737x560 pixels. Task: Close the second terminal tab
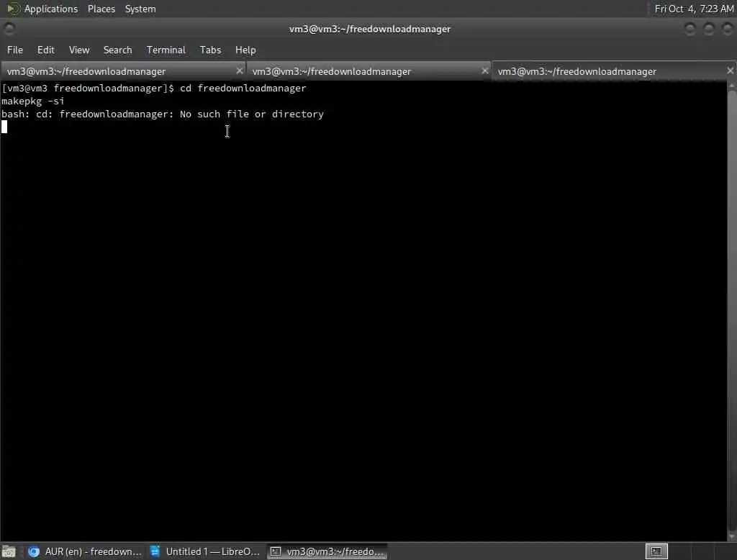point(484,71)
